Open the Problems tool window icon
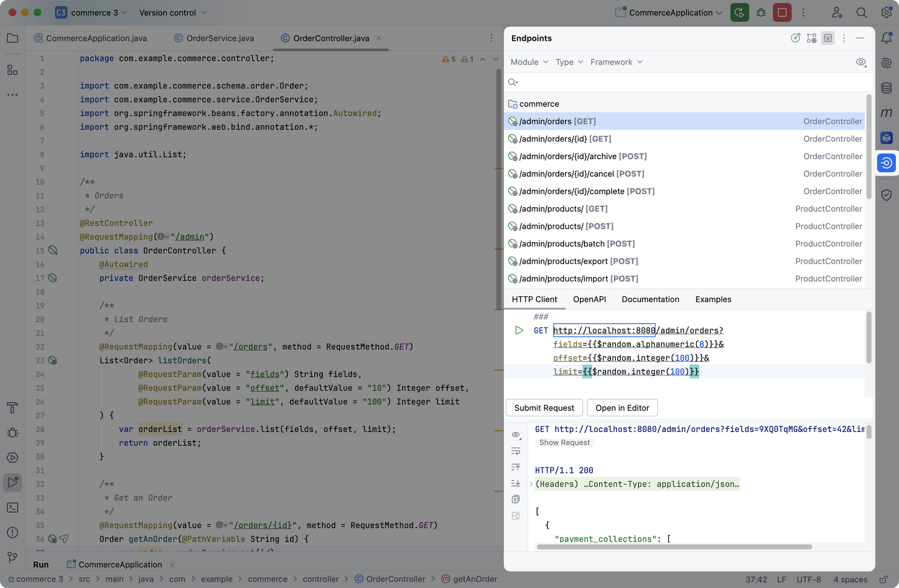Image resolution: width=899 pixels, height=588 pixels. pos(13,533)
